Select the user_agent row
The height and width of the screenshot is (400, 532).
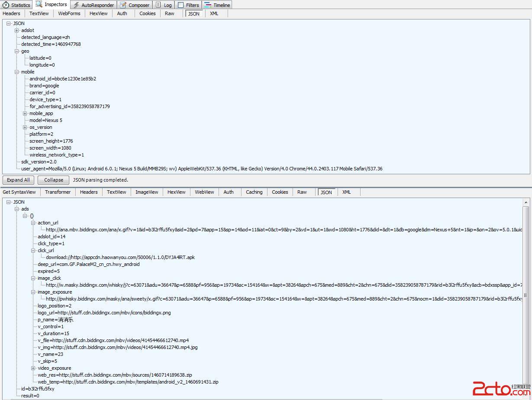pyautogui.click(x=202, y=169)
